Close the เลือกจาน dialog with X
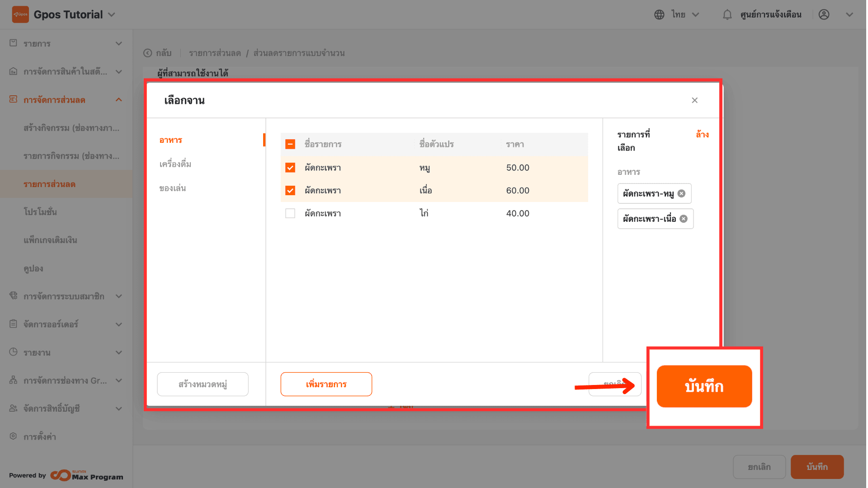 (694, 100)
